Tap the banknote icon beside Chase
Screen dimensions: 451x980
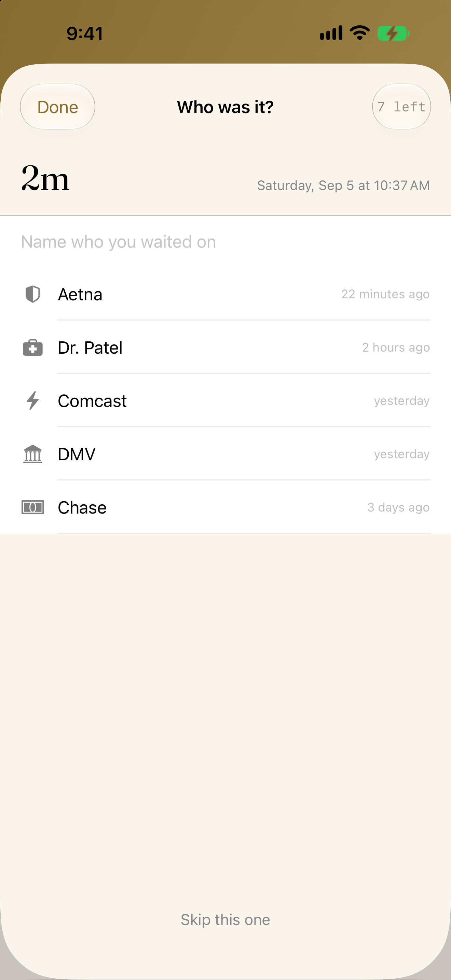tap(33, 507)
